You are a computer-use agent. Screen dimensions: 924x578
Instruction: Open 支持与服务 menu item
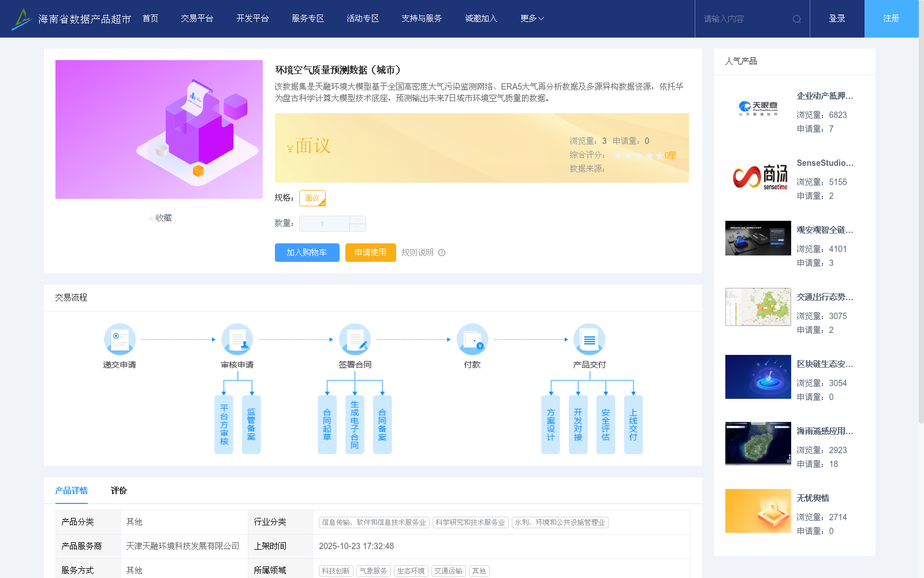(422, 18)
